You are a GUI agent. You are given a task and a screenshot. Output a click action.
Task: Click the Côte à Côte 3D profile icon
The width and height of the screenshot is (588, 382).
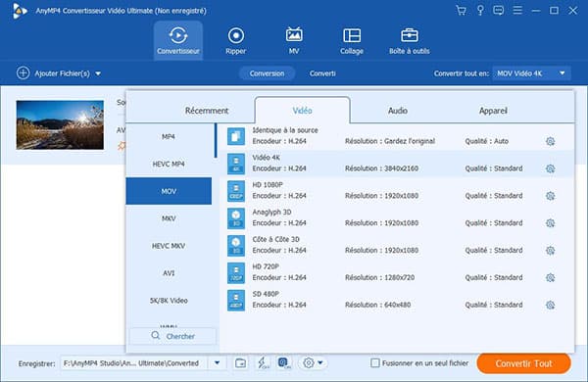[x=236, y=246]
